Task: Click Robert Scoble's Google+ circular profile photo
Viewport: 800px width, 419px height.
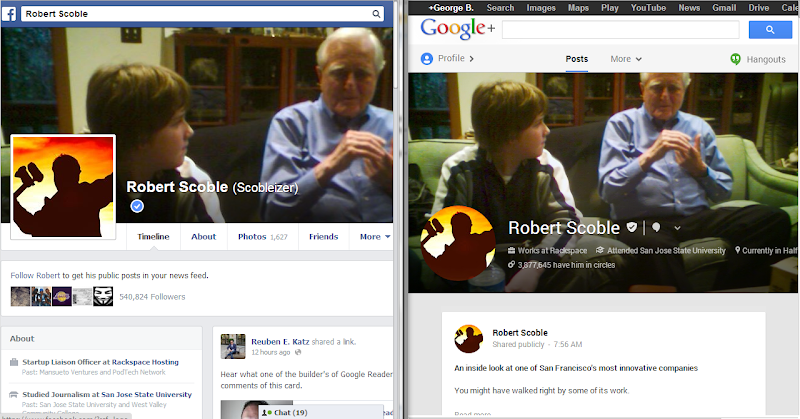Action: point(458,243)
